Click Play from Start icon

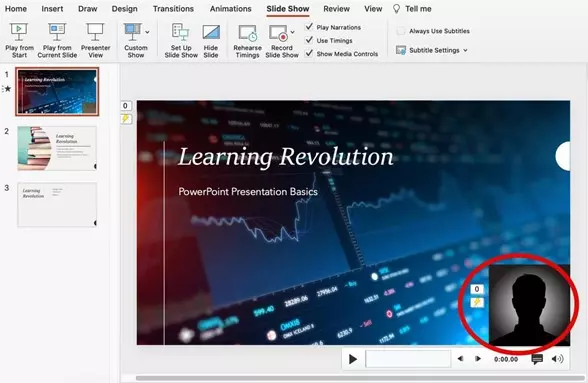pyautogui.click(x=19, y=32)
